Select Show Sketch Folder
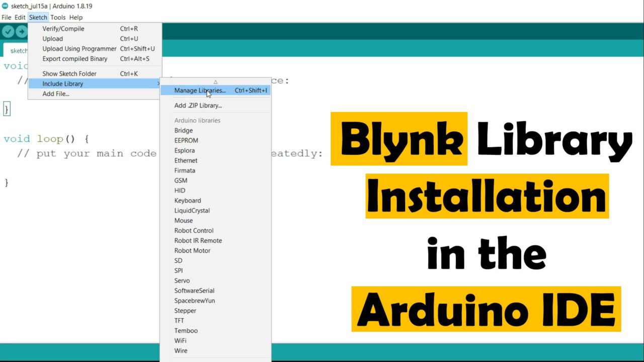The height and width of the screenshot is (362, 644). point(95,73)
